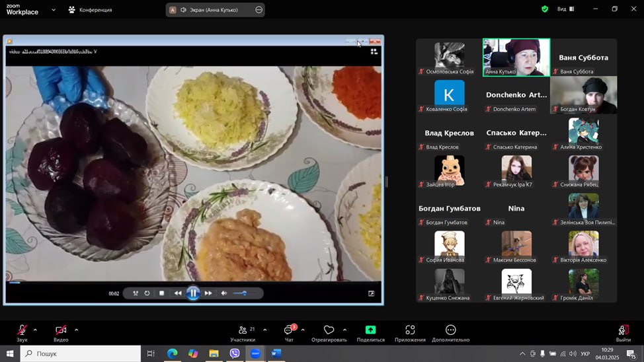Open Viber from the Windows taskbar
The height and width of the screenshot is (362, 644).
pos(235,353)
